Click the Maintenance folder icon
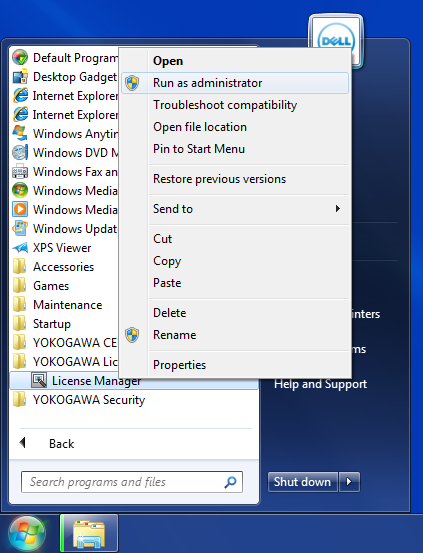 tap(20, 305)
